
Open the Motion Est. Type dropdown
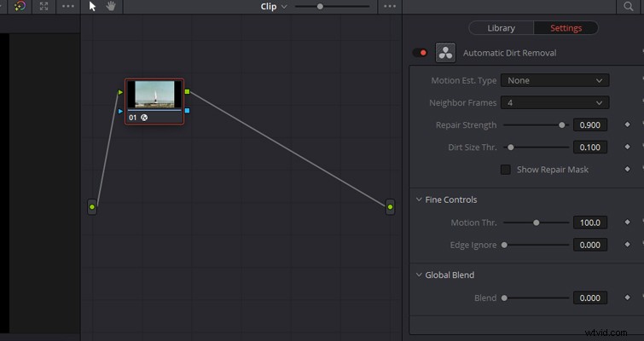[555, 80]
